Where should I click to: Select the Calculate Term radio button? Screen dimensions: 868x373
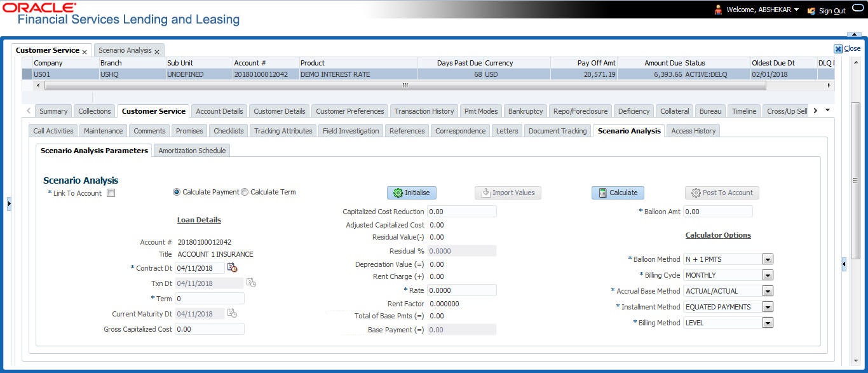tap(245, 192)
